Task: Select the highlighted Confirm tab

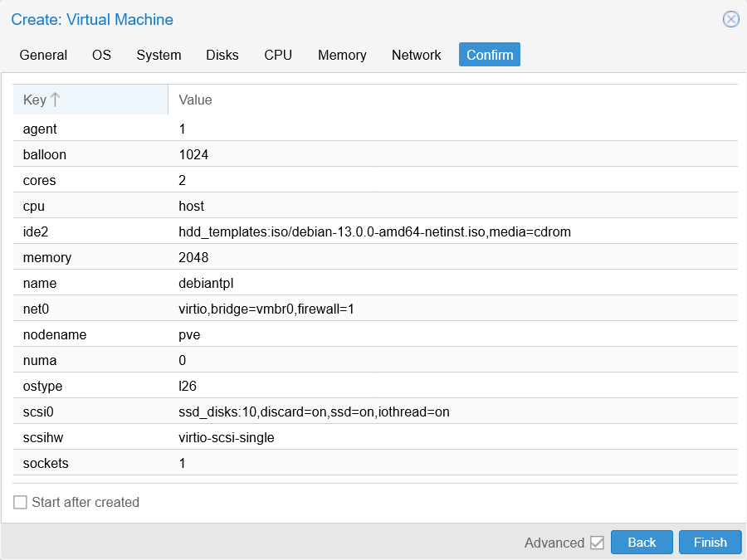Action: (489, 54)
